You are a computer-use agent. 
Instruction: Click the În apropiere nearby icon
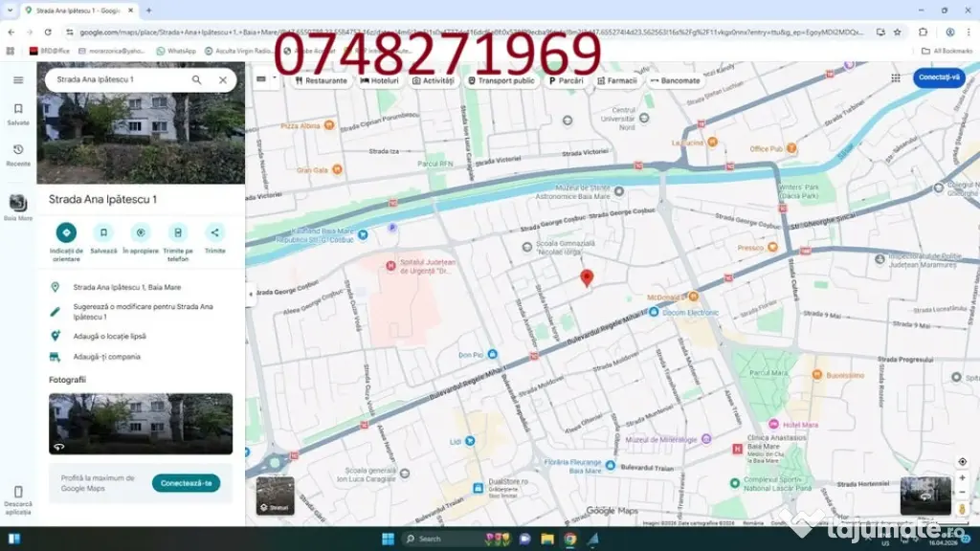click(x=141, y=232)
